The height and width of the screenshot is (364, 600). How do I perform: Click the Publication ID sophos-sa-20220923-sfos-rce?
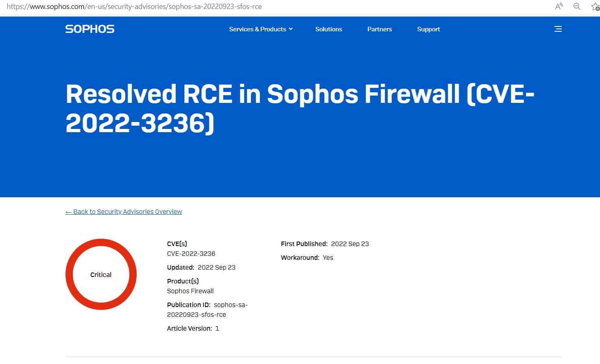pyautogui.click(x=207, y=310)
